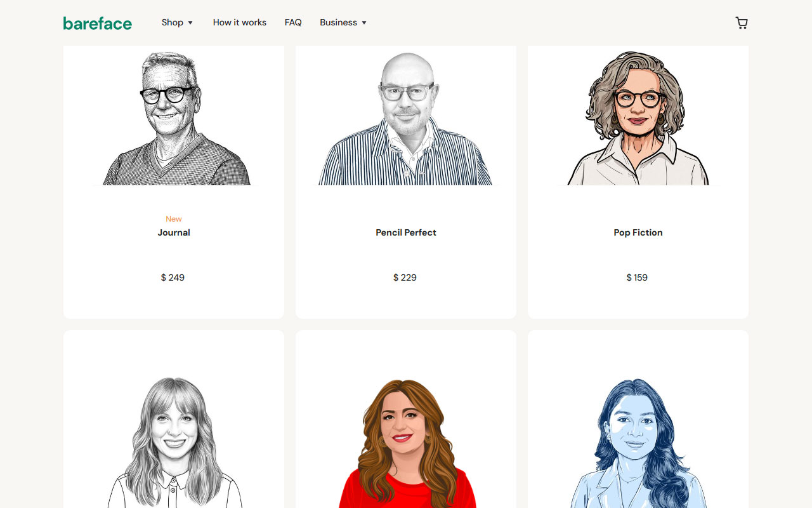The height and width of the screenshot is (508, 812).
Task: Go to the FAQ page
Action: tap(293, 22)
